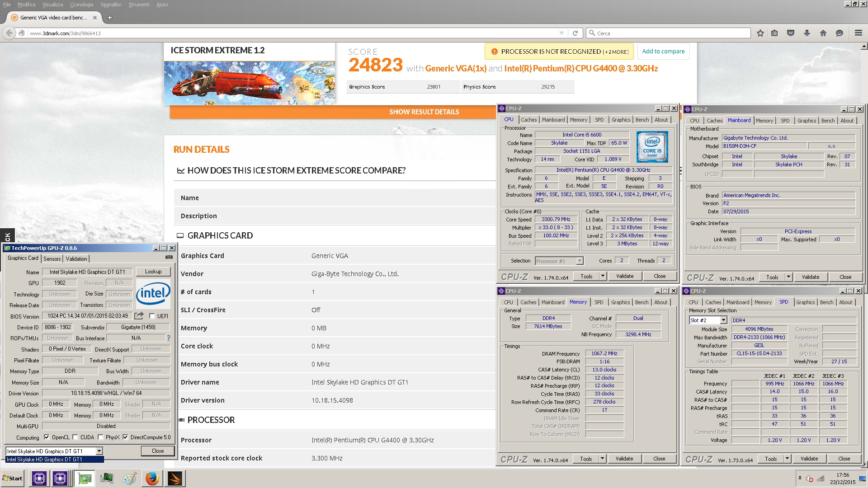The height and width of the screenshot is (488, 868).
Task: Click the Lookup button in GPU-Z
Action: coord(153,272)
